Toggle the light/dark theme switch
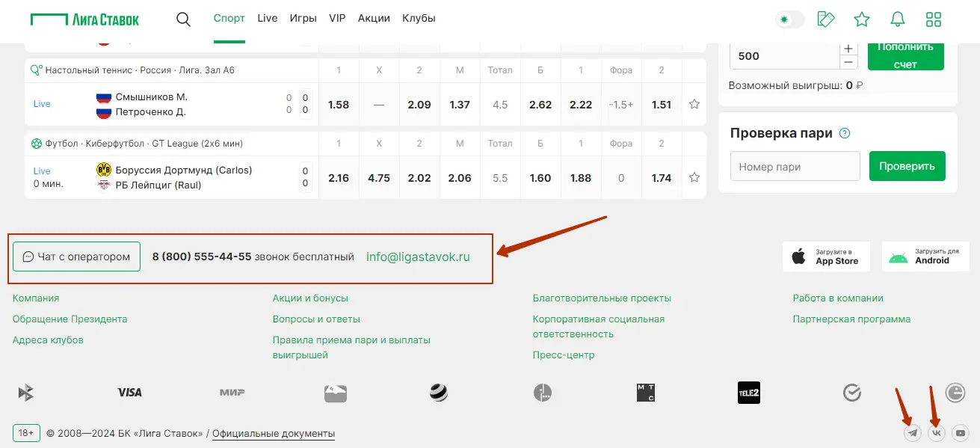This screenshot has width=980, height=448. pos(789,19)
